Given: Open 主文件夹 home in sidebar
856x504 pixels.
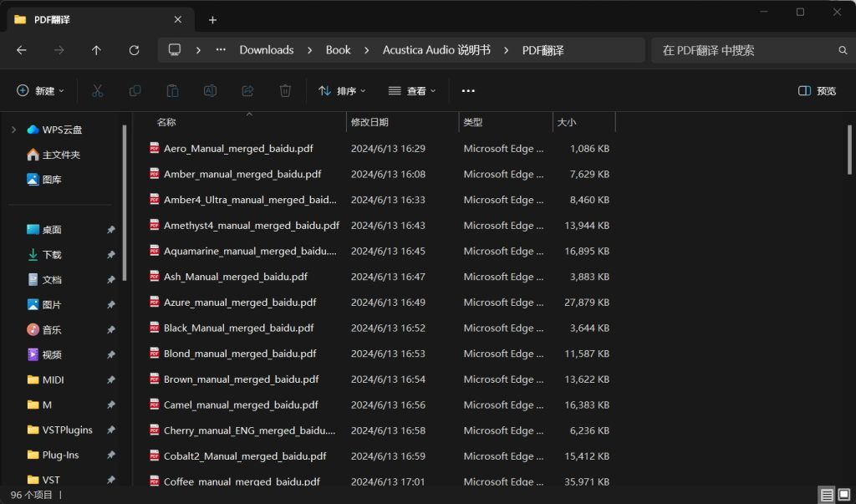Looking at the screenshot, I should [53, 155].
